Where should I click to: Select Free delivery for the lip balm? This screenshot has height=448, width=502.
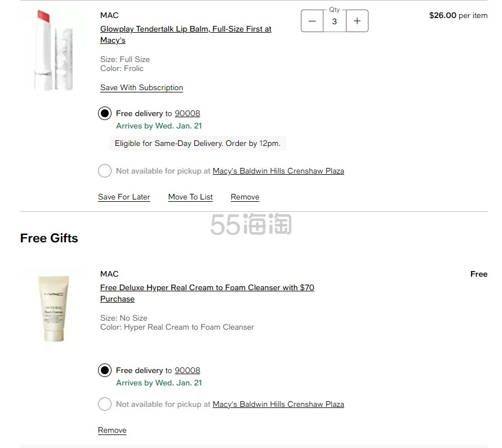105,113
